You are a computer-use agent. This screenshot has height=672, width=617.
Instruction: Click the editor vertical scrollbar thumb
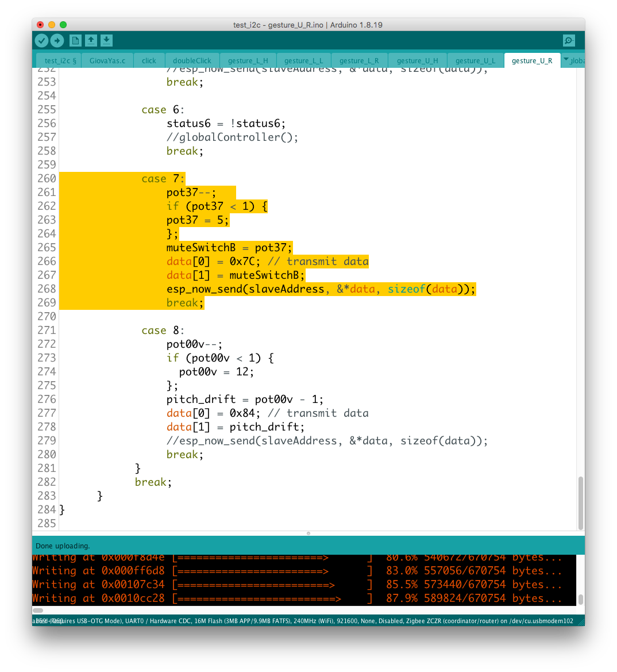581,502
